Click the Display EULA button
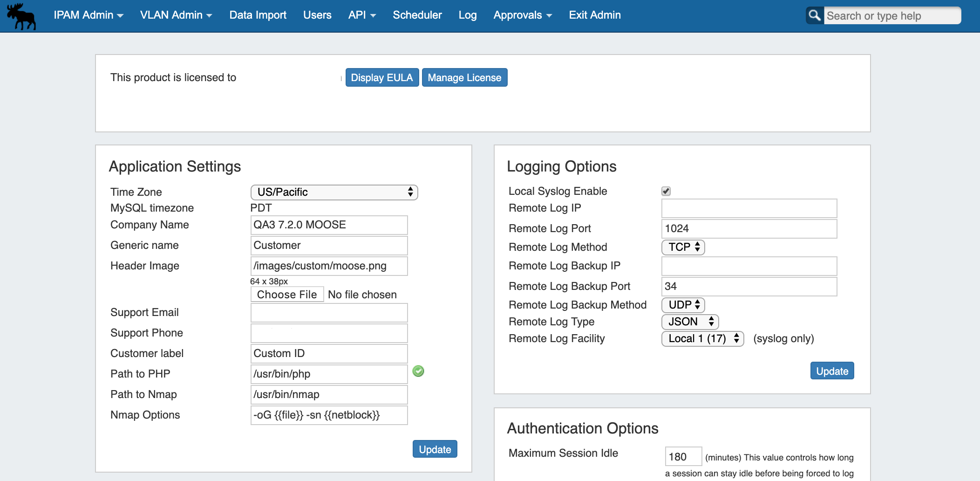The width and height of the screenshot is (980, 481). pyautogui.click(x=381, y=77)
